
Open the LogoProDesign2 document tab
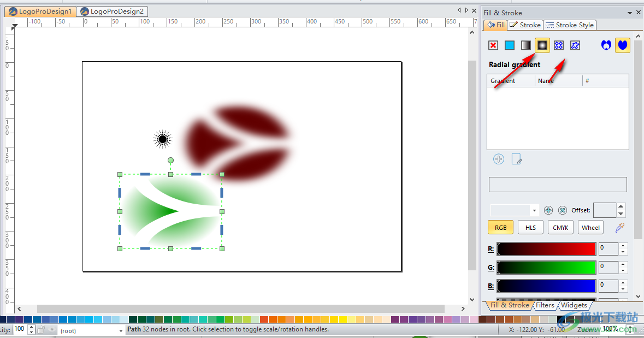click(113, 11)
